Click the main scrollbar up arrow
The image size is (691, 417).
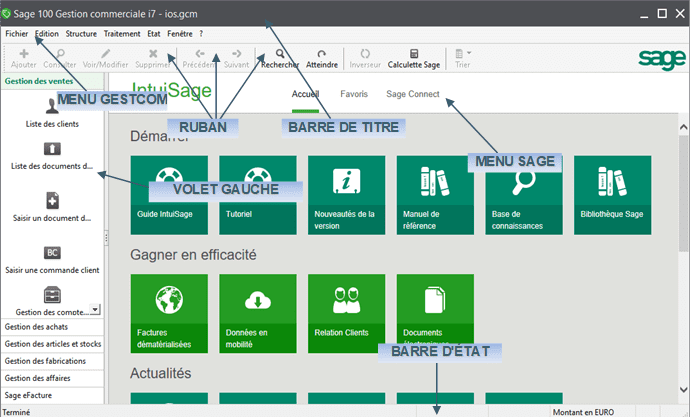(x=684, y=127)
